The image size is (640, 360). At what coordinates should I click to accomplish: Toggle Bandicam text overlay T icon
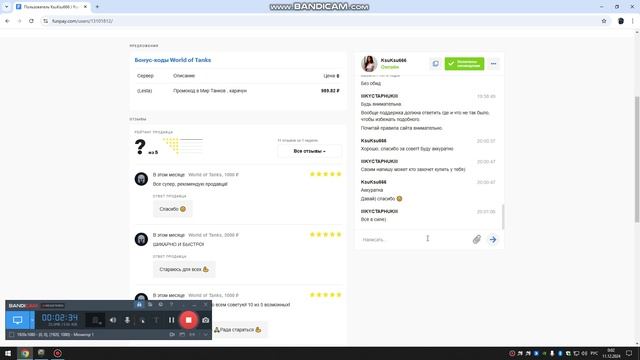[x=156, y=320]
